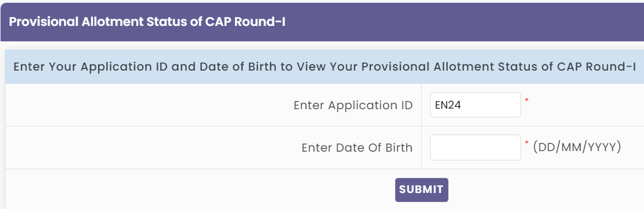
Task: Select the 'Enter Date Of Birth' label
Action: (x=357, y=148)
